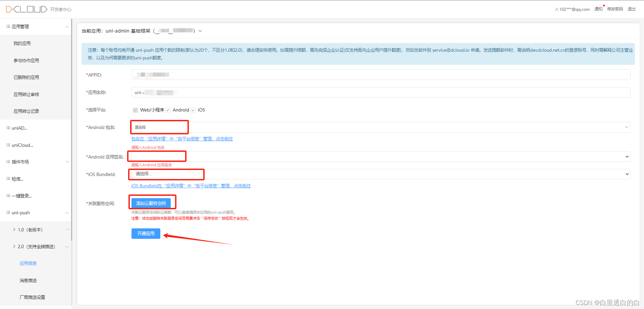The width and height of the screenshot is (644, 309).
Task: Click the 添加云服务空间 button
Action: 151,203
